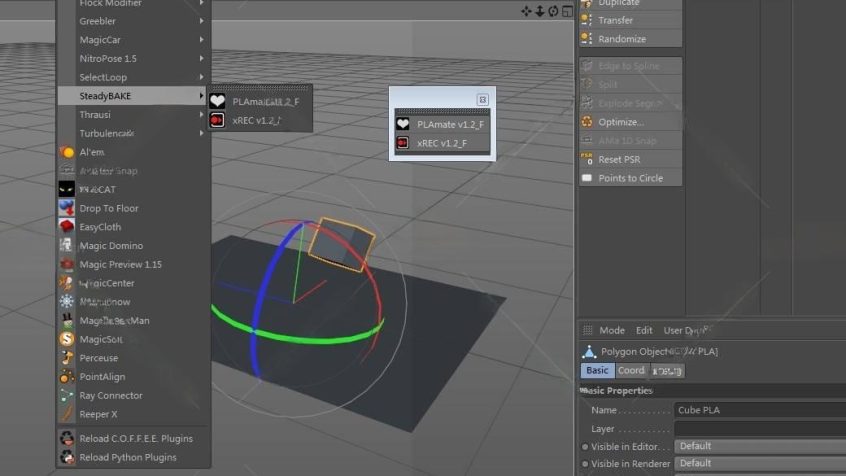Toggle the viewport maximize layout icon
The width and height of the screenshot is (846, 476).
(567, 11)
